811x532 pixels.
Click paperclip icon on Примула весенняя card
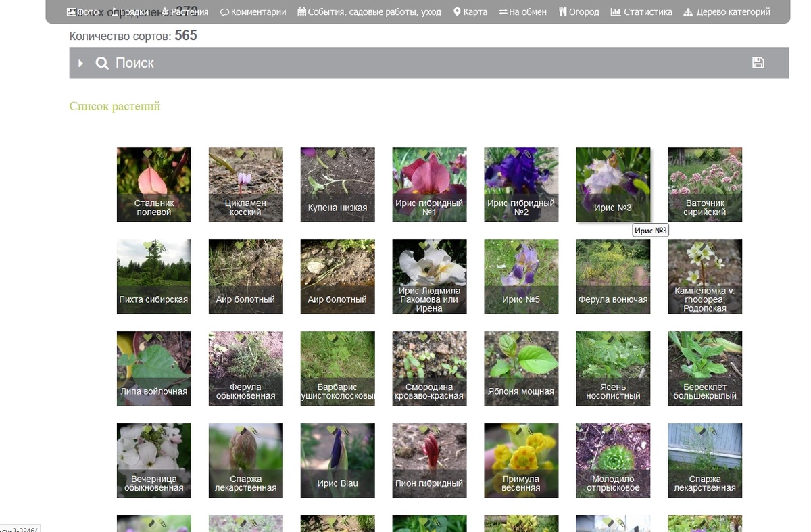(529, 430)
